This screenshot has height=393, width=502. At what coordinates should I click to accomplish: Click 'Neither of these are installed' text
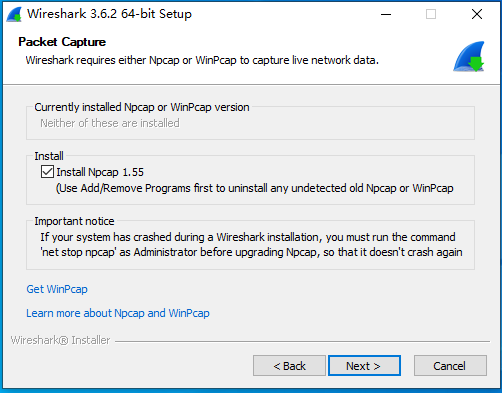[x=110, y=123]
